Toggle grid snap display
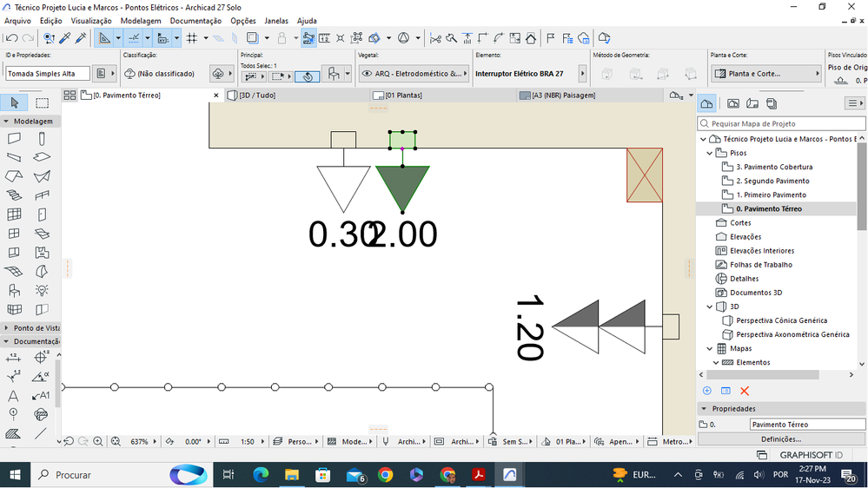This screenshot has height=488, width=868. click(191, 38)
